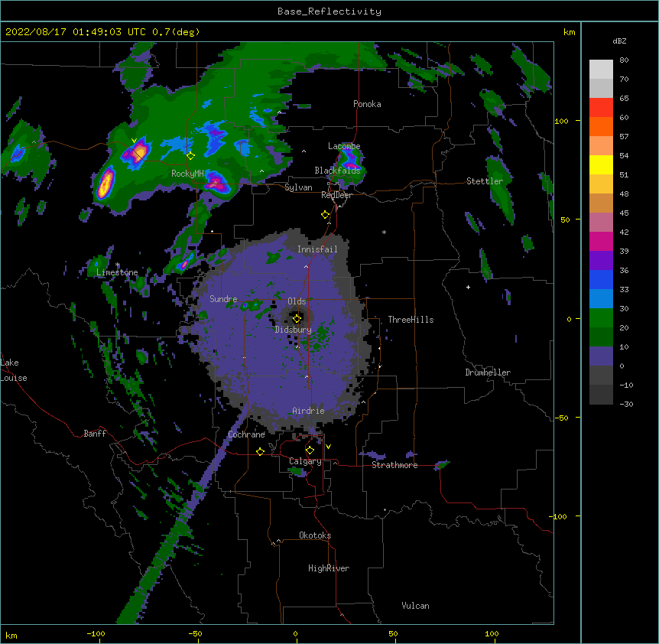
Task: Click the Drumheller city label
Action: pos(488,372)
